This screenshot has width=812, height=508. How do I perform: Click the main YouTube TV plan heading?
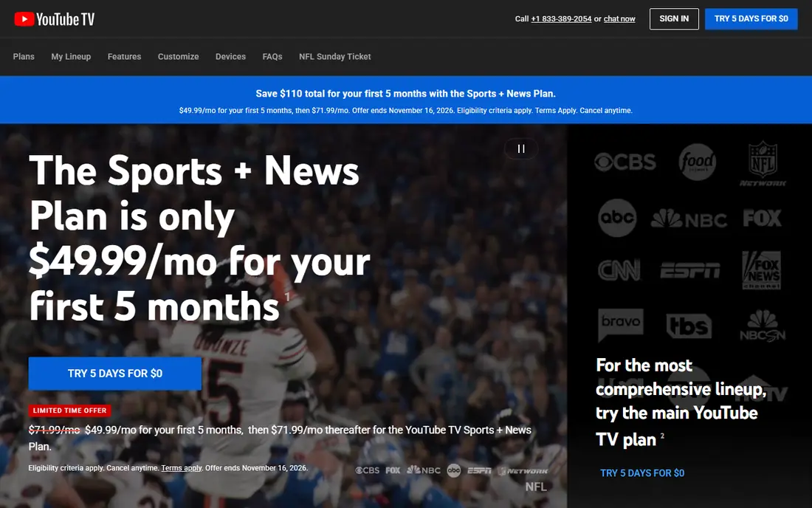click(x=681, y=402)
